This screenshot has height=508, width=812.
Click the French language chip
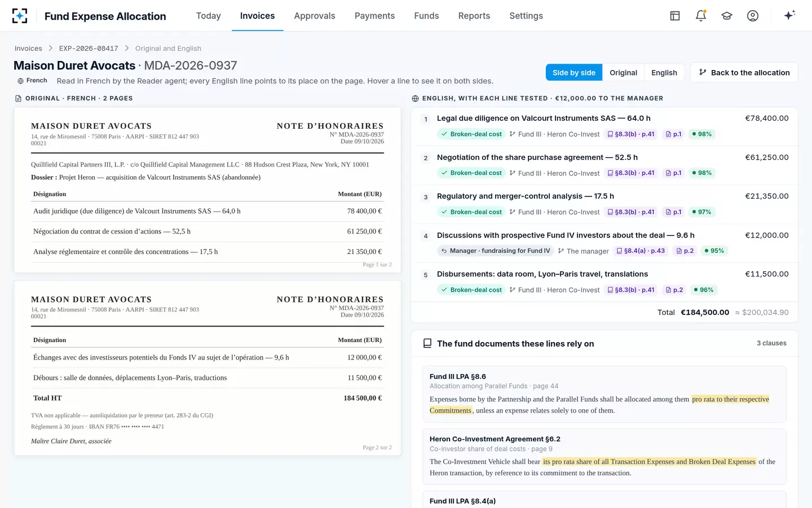[x=32, y=81]
